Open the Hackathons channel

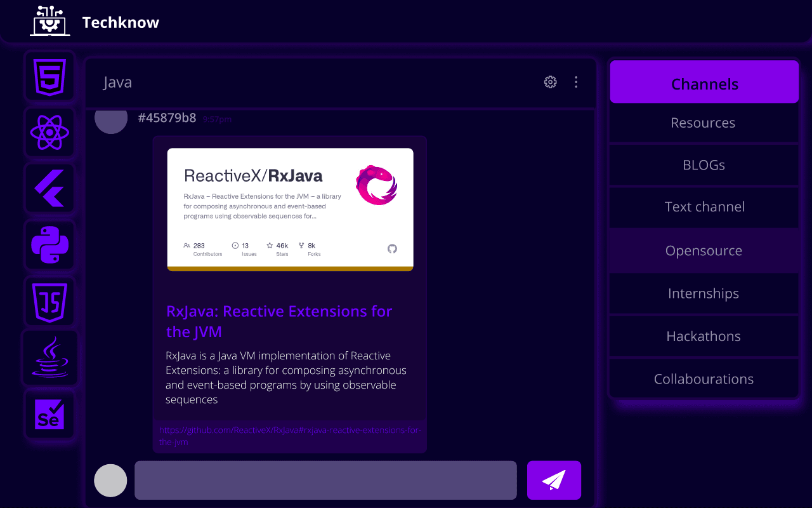pyautogui.click(x=704, y=337)
